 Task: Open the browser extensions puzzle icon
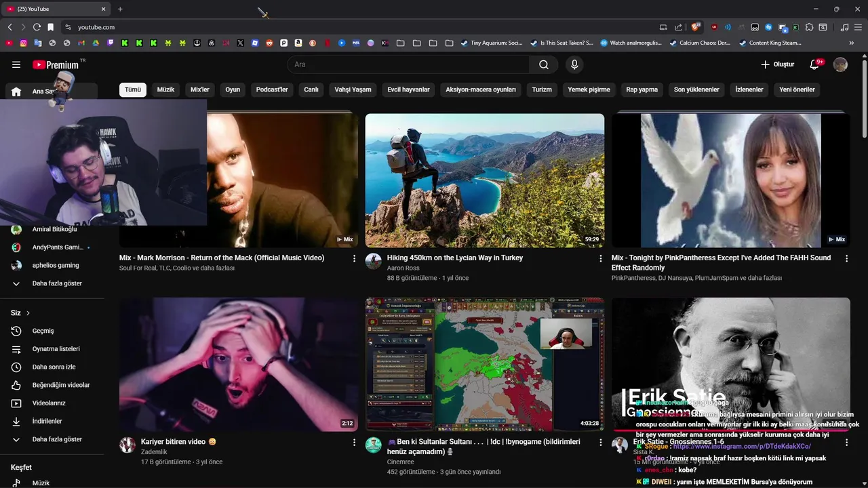pos(809,27)
